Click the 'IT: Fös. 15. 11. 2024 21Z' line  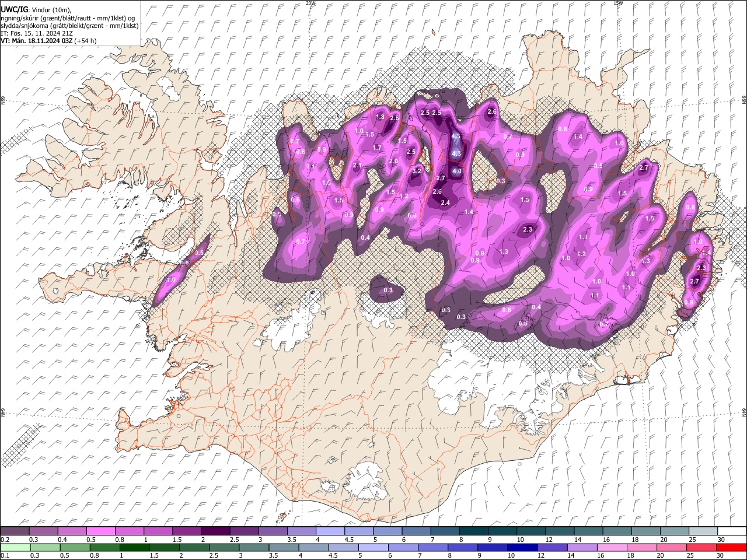click(x=37, y=33)
